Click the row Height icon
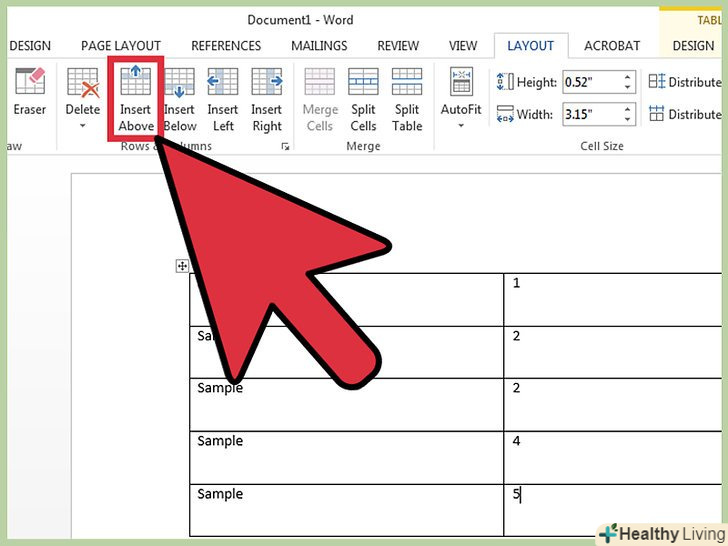 tap(505, 82)
